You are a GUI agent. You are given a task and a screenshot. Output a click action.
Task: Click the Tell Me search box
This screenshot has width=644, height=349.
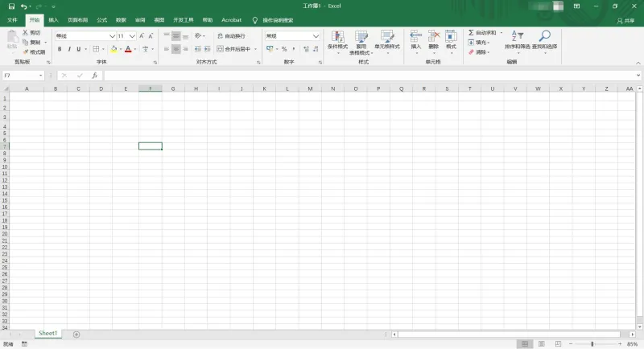point(273,20)
